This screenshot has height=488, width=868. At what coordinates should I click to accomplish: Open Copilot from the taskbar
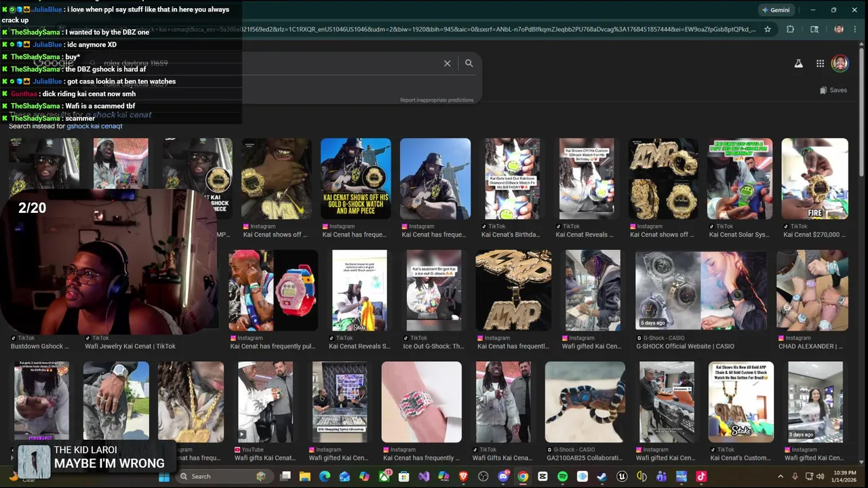pyautogui.click(x=364, y=476)
